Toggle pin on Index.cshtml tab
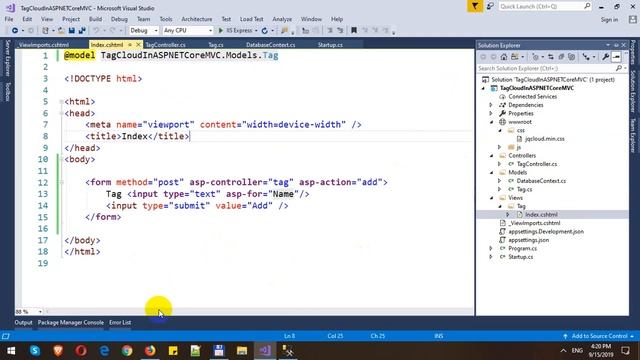The image size is (640, 360). pos(130,44)
